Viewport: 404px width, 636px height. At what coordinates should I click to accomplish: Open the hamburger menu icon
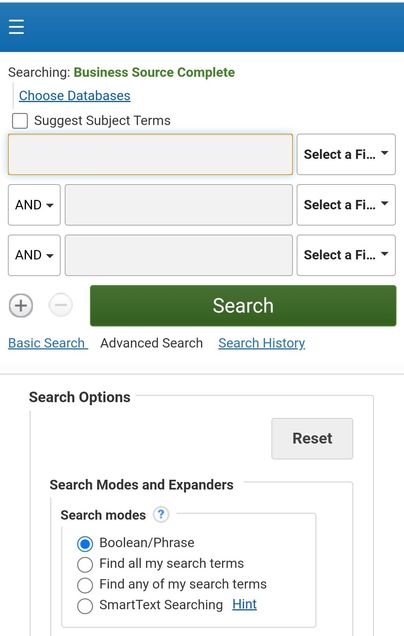point(16,27)
